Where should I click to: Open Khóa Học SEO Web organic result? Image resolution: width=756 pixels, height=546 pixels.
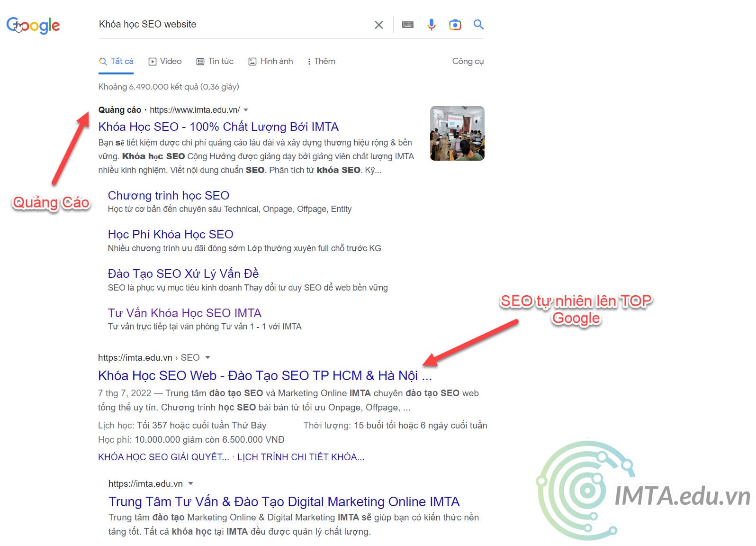point(265,375)
